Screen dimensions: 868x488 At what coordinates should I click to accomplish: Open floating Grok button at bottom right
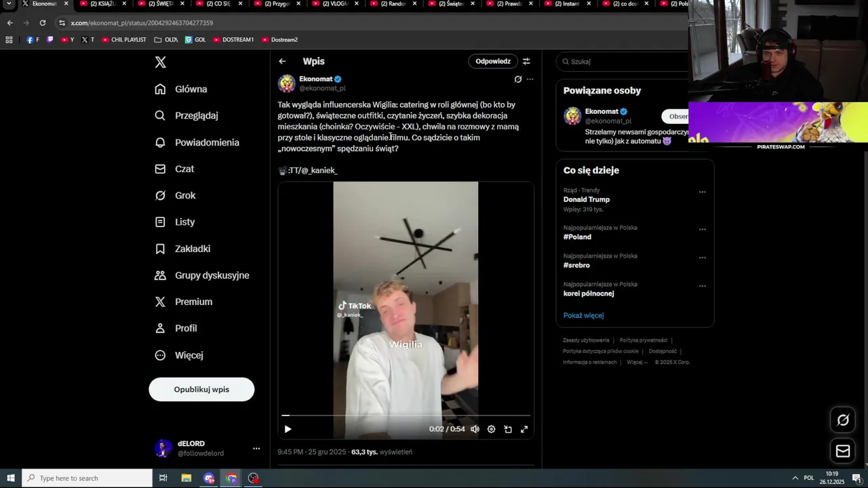click(843, 420)
